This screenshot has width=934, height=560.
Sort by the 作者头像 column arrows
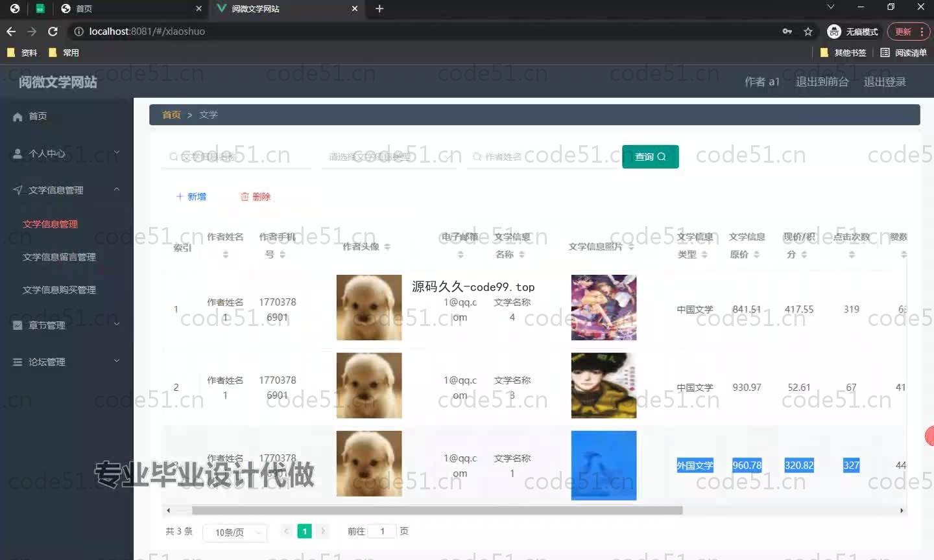(387, 246)
